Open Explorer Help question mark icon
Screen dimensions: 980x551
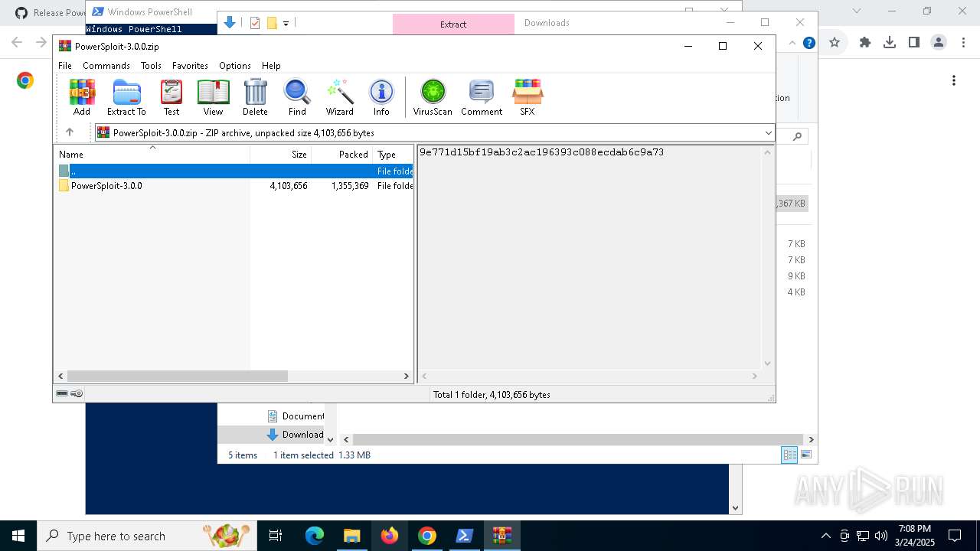808,43
